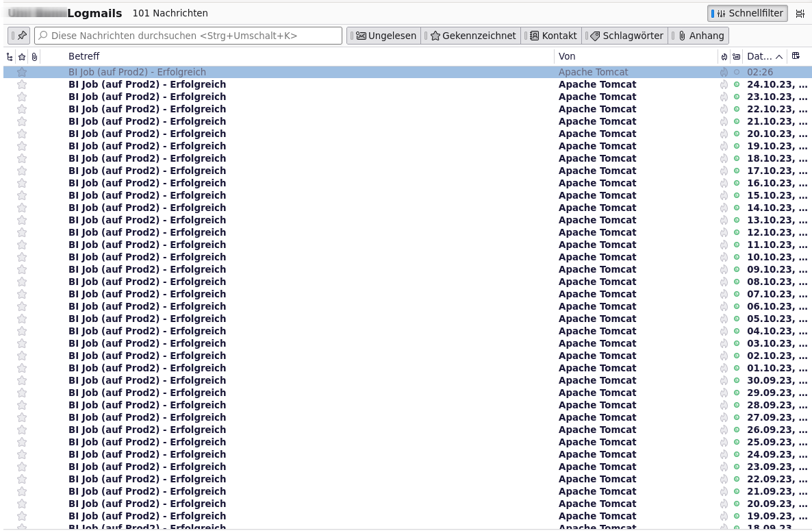Pin the quick filter bar
The height and width of the screenshot is (531, 812).
pos(19,36)
